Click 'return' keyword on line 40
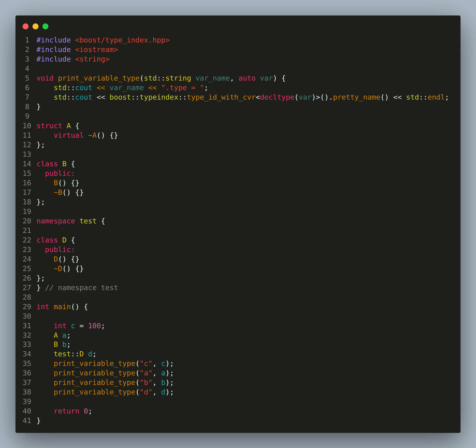Screen dimensions: 476x448 coord(67,411)
